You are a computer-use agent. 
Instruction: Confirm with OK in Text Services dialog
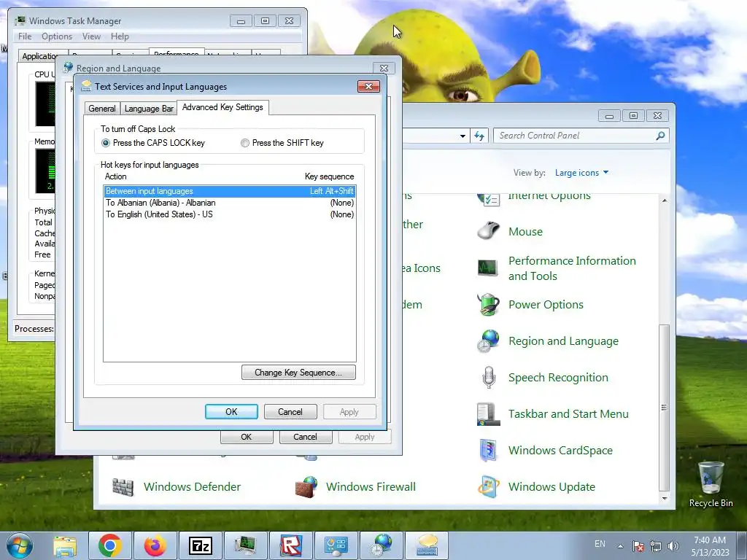click(231, 412)
